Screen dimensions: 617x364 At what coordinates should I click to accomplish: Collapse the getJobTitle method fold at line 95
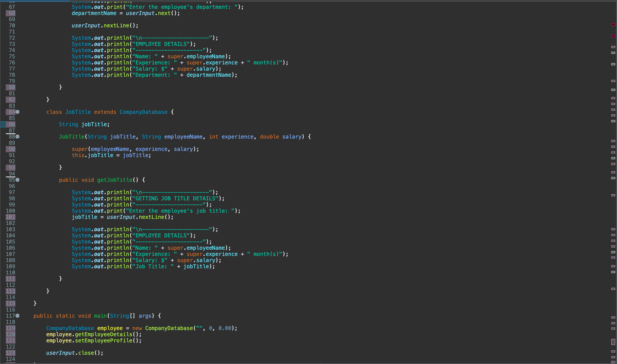[18, 180]
